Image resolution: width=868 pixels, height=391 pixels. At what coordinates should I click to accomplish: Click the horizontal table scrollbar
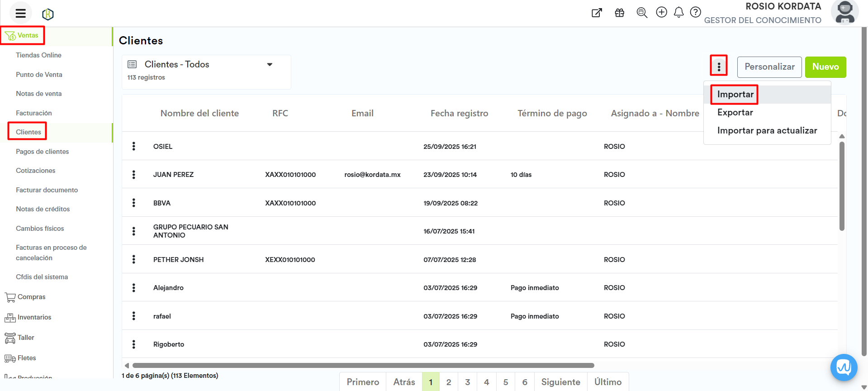[x=363, y=365]
